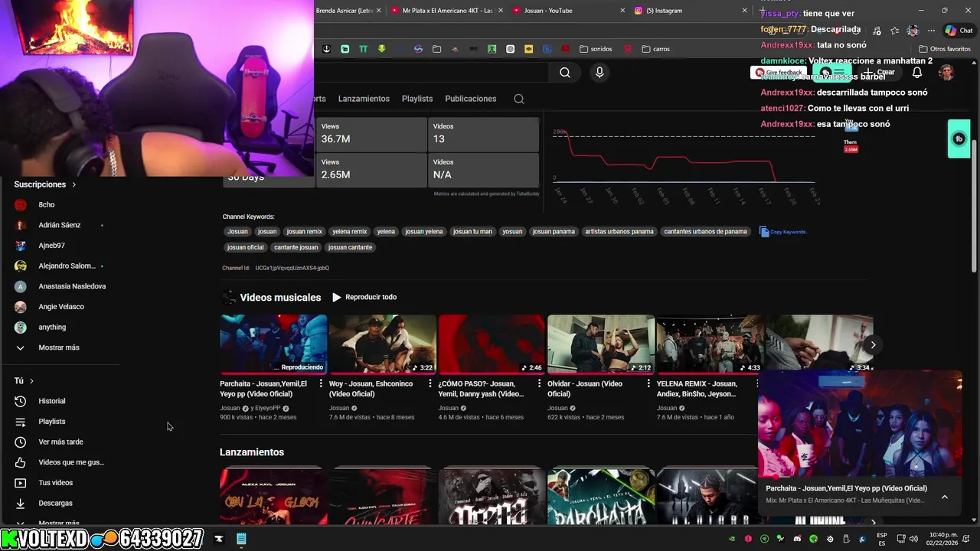The width and height of the screenshot is (980, 551).
Task: Open the carros bookmarks folder
Action: pyautogui.click(x=655, y=49)
